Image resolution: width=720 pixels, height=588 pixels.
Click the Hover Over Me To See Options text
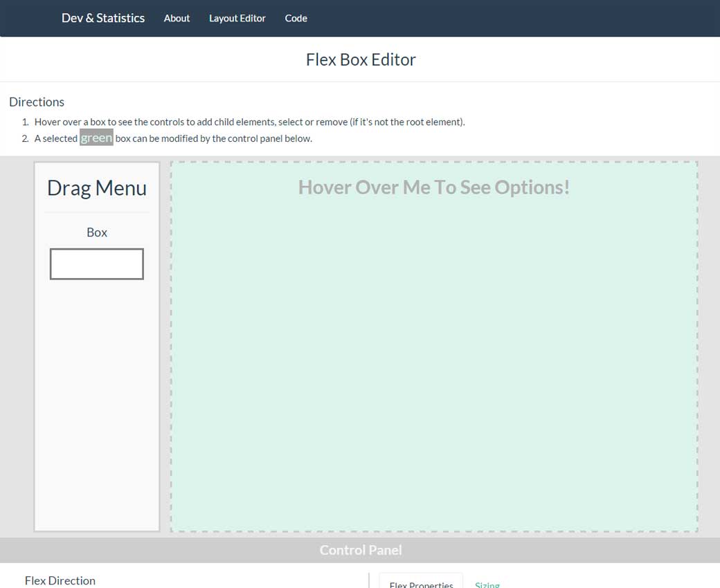click(433, 187)
